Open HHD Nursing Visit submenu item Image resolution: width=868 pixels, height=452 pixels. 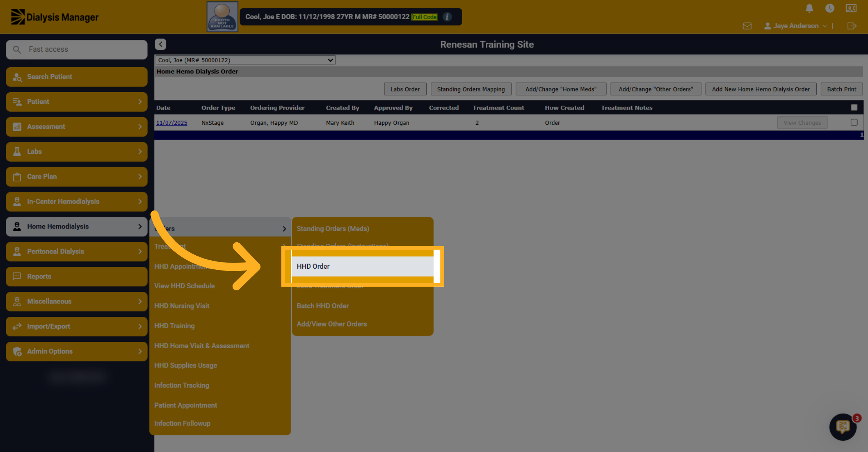pos(220,306)
